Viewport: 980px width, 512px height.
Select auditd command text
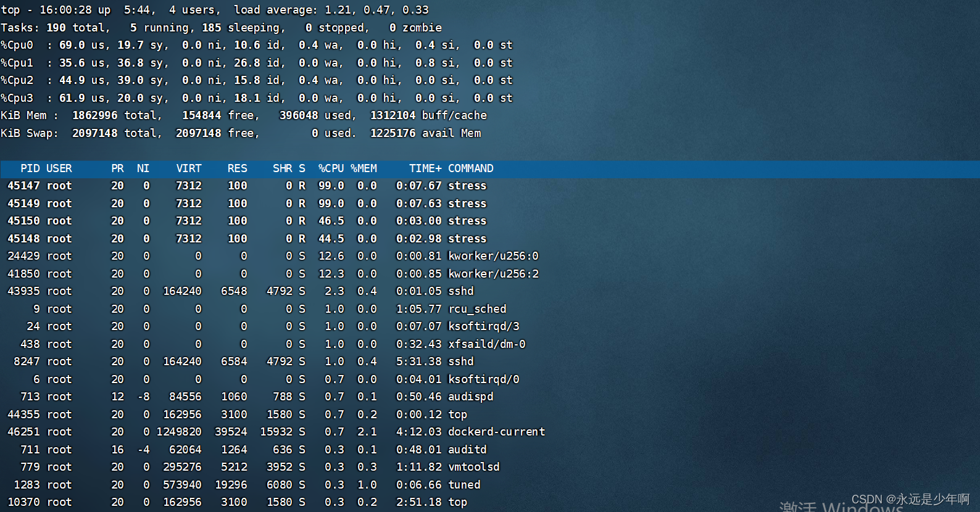[x=468, y=450]
